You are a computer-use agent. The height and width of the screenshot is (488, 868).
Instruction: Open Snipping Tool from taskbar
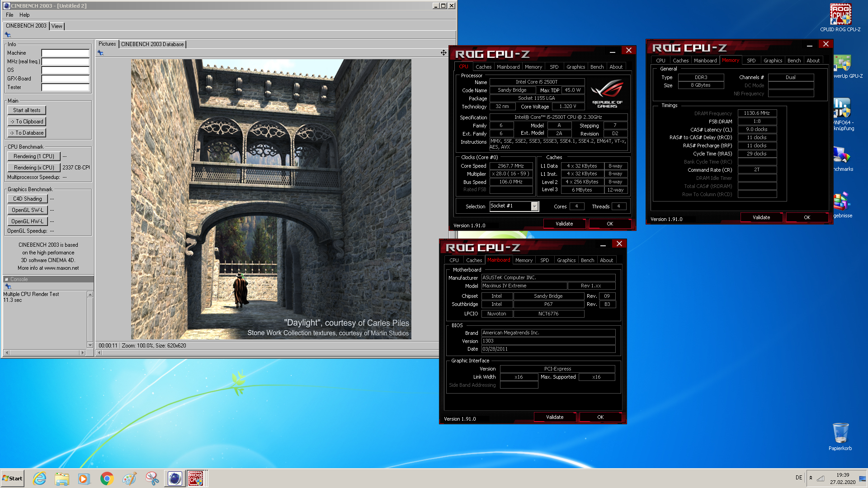(152, 478)
